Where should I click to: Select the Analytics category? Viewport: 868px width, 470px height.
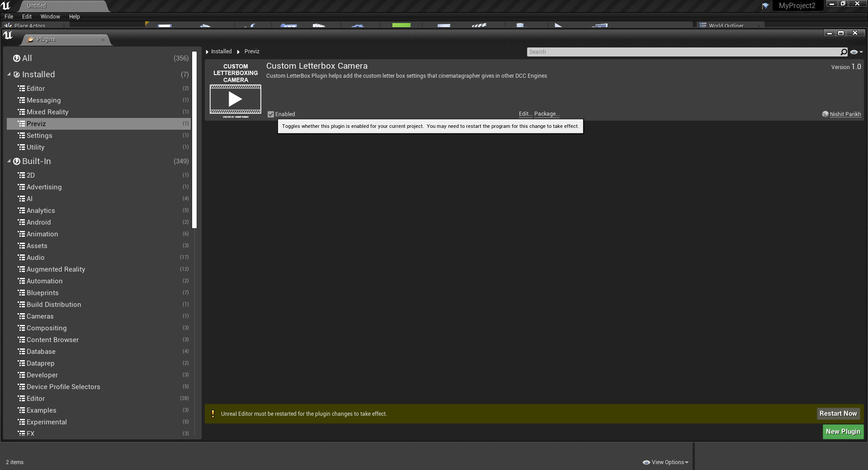[x=99, y=211]
